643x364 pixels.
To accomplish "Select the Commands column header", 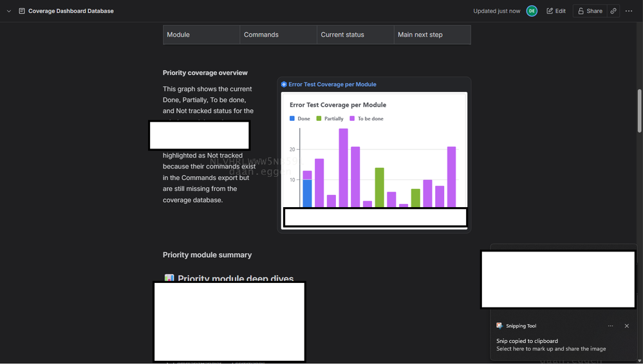I will (279, 35).
